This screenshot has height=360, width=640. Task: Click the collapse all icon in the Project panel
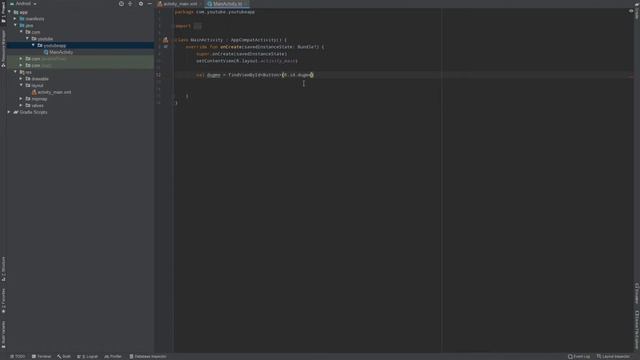pyautogui.click(x=131, y=4)
